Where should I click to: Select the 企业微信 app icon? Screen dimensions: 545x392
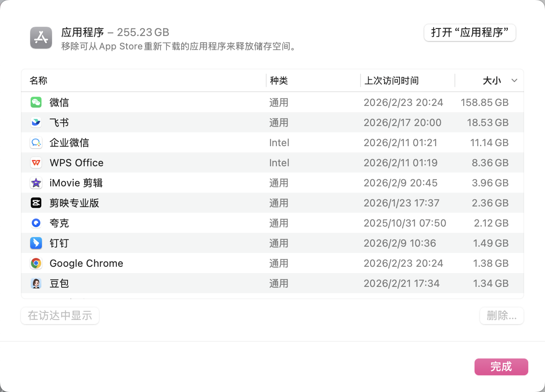point(36,143)
